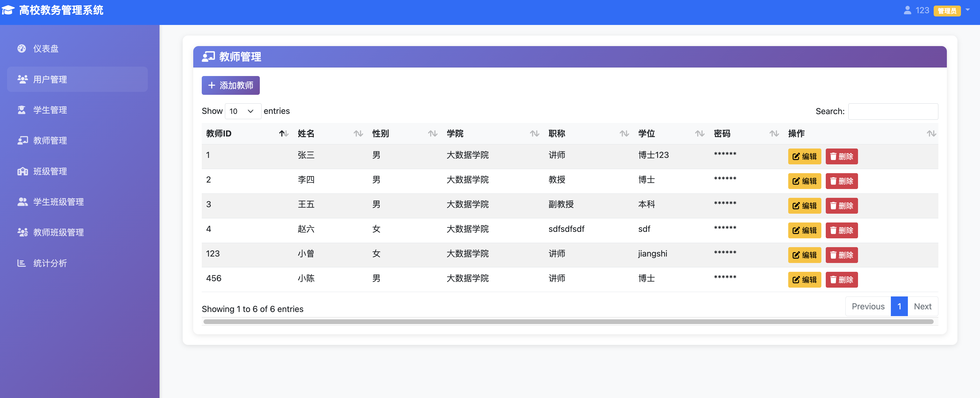This screenshot has width=980, height=398.
Task: Click the 教师班级管理 group icon
Action: (23, 232)
